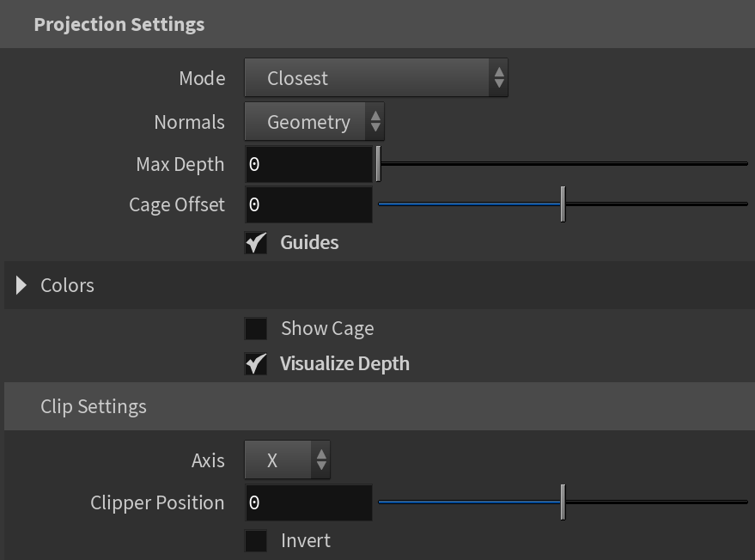Uncheck the Guides checkbox
755x560 pixels.
[256, 243]
